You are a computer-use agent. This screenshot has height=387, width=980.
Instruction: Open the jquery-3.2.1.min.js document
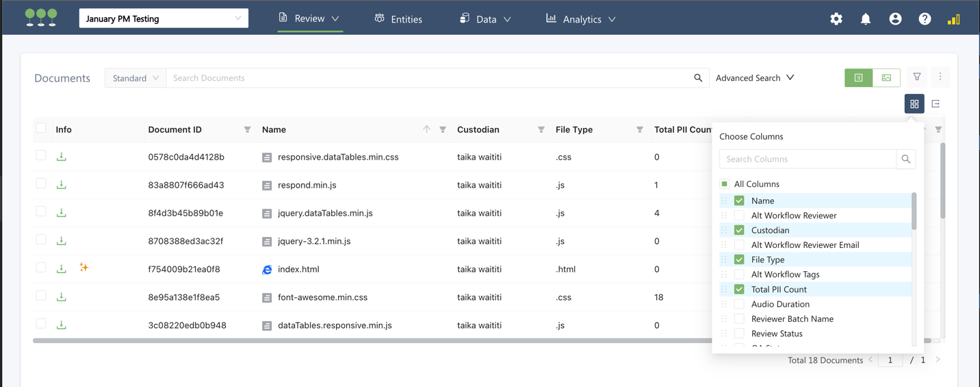point(314,241)
